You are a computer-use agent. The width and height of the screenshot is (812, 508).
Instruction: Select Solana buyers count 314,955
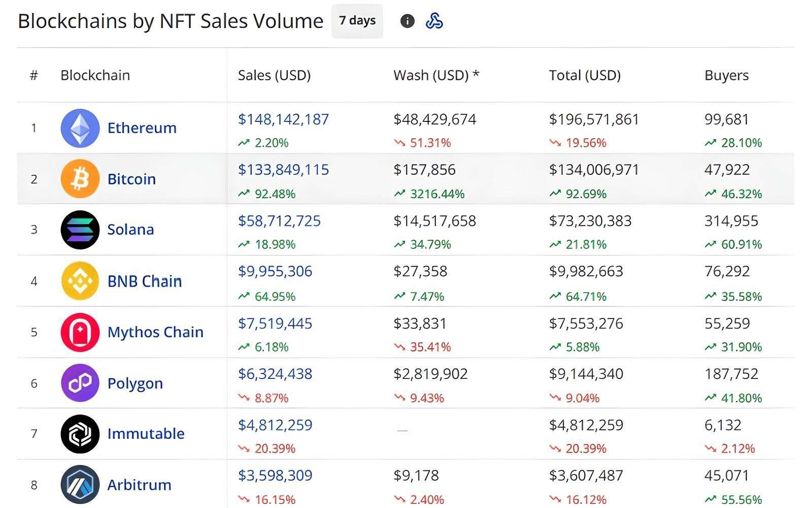731,221
